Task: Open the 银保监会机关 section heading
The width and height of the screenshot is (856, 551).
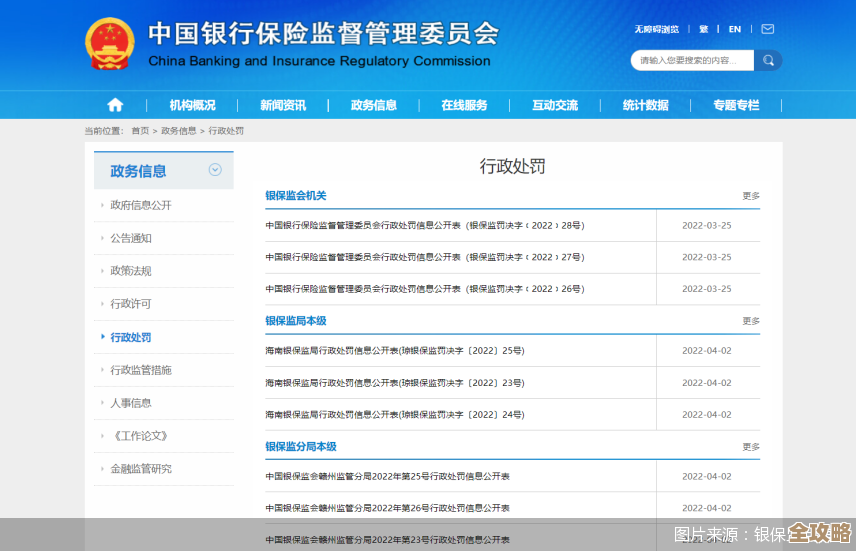Action: pyautogui.click(x=296, y=195)
